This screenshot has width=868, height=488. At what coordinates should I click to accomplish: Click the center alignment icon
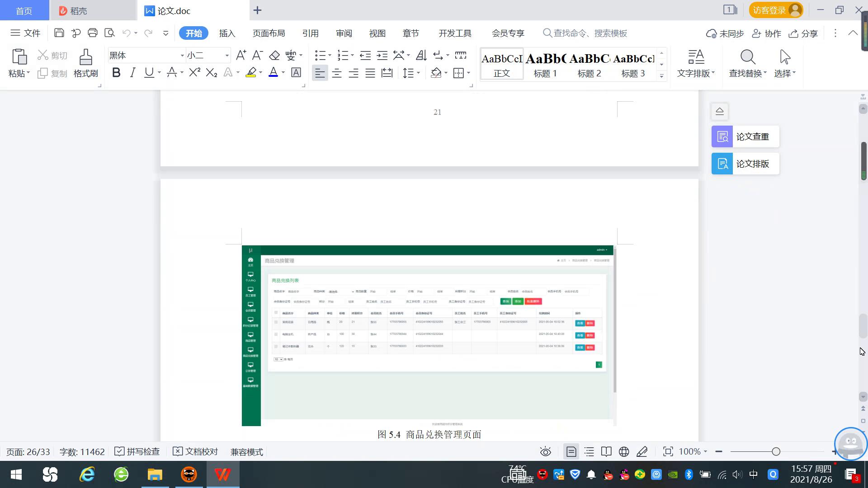click(x=337, y=73)
